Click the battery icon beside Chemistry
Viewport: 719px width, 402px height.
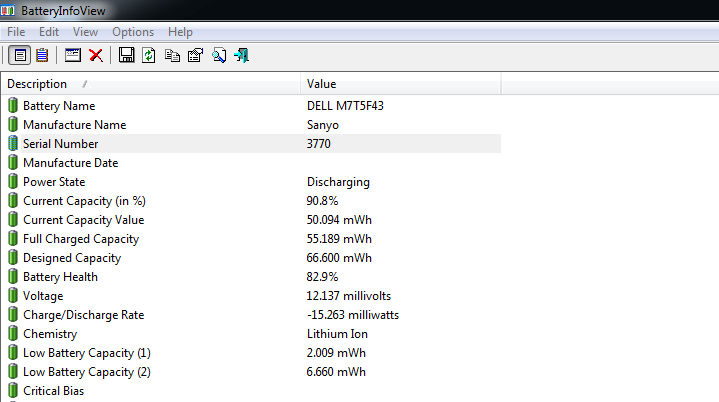click(13, 334)
